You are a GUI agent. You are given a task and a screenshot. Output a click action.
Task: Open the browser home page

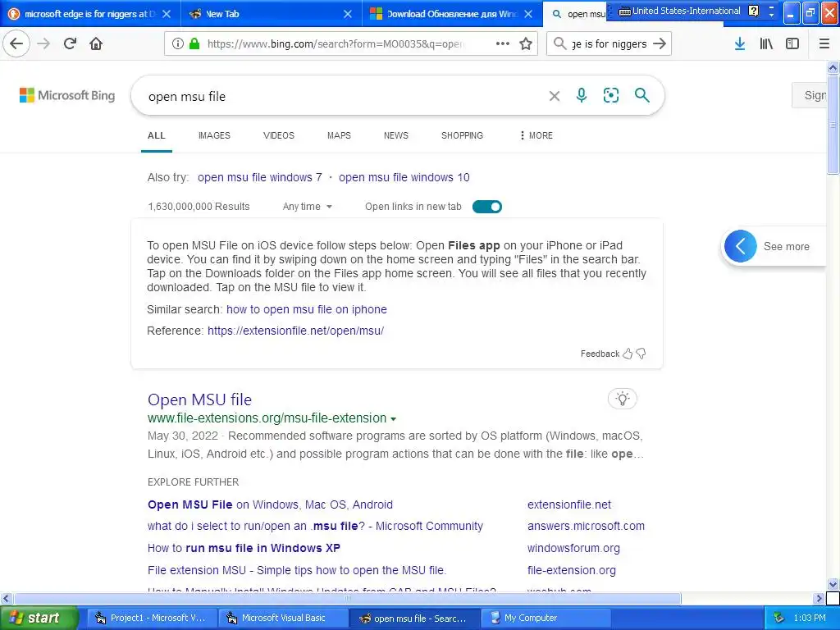[x=96, y=43]
